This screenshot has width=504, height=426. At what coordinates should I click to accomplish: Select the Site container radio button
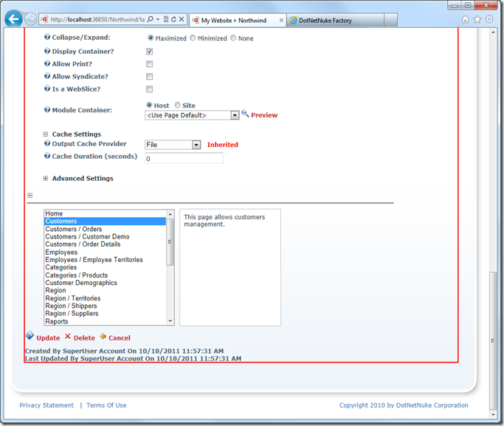(177, 105)
